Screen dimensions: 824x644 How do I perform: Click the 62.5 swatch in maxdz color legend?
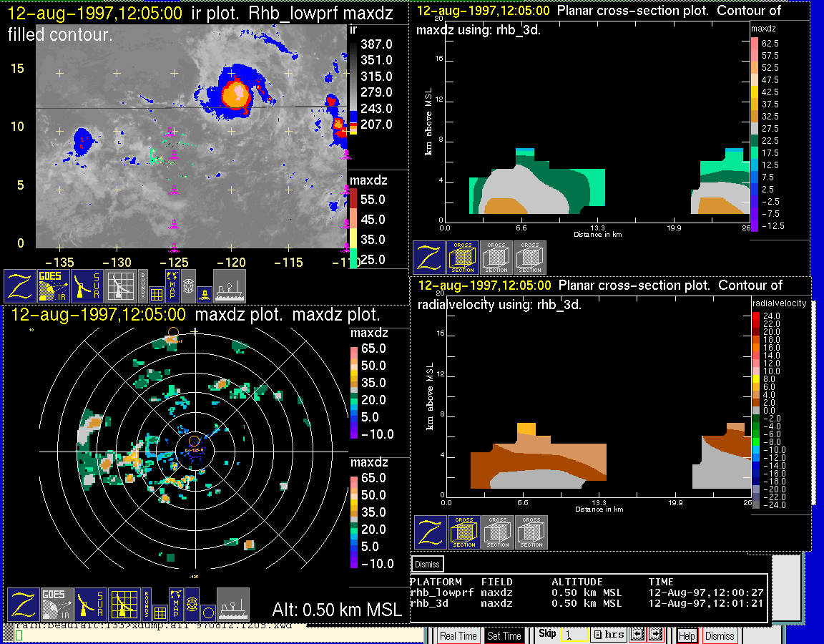point(754,44)
